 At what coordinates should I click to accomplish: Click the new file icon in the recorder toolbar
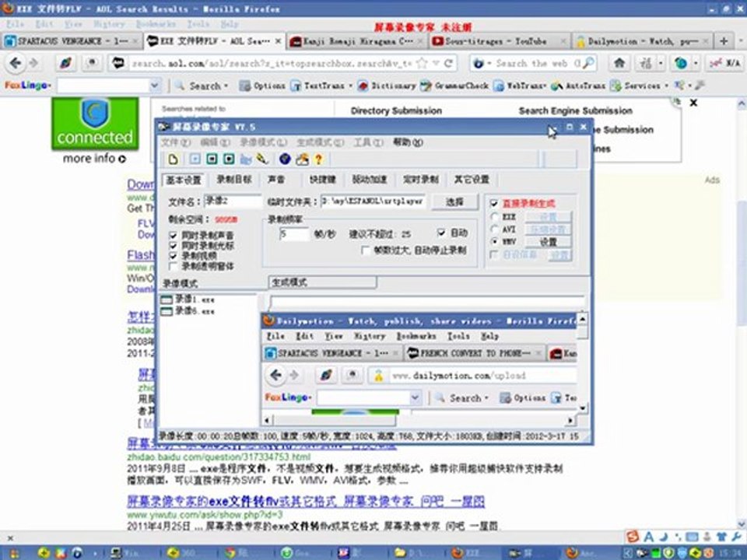tap(173, 159)
